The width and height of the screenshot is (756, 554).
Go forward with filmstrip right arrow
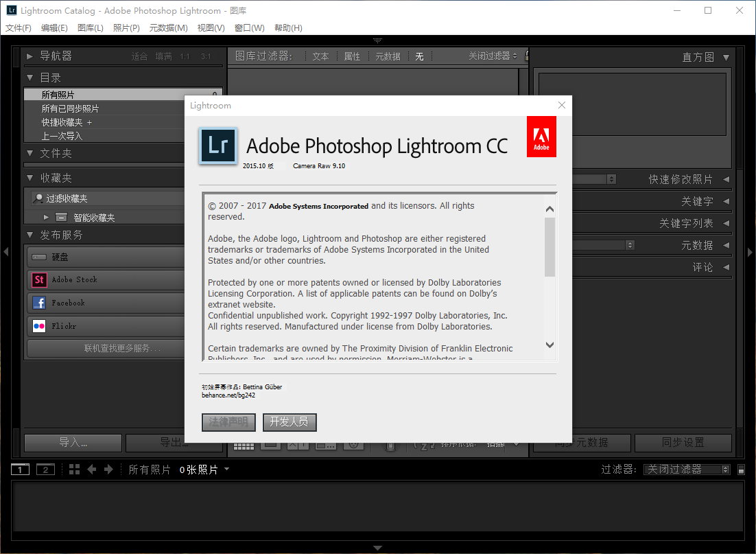(x=108, y=470)
